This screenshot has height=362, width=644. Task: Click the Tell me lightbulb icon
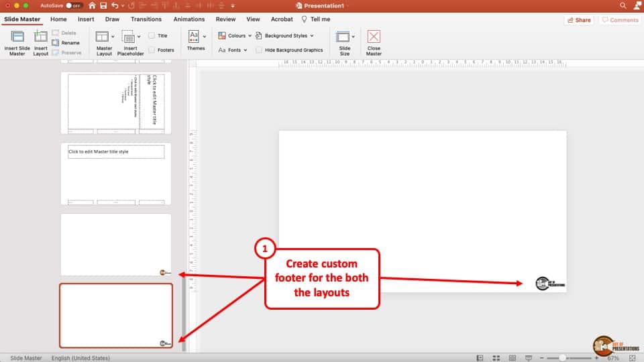click(x=304, y=19)
